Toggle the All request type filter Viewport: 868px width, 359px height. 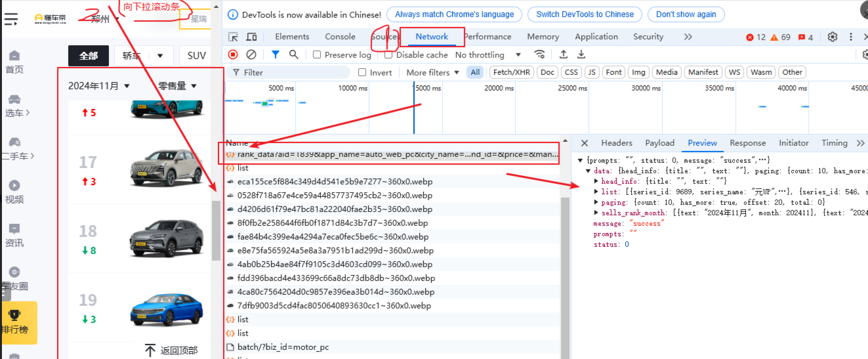[475, 72]
